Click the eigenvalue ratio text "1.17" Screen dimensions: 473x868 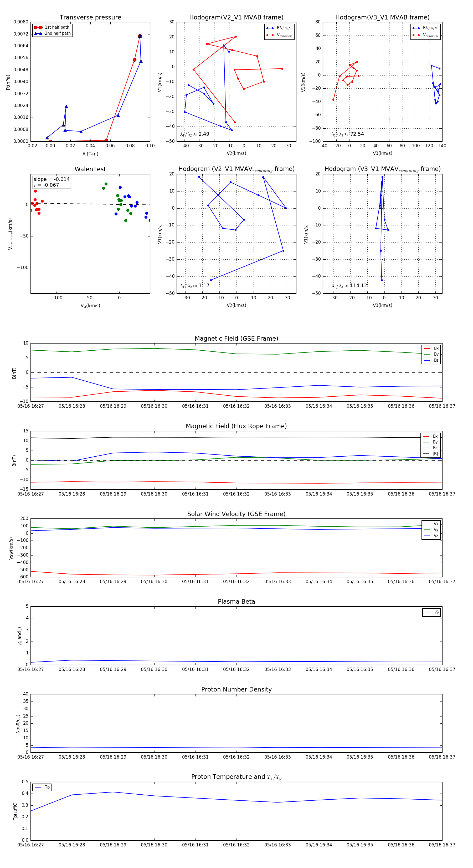click(x=204, y=286)
